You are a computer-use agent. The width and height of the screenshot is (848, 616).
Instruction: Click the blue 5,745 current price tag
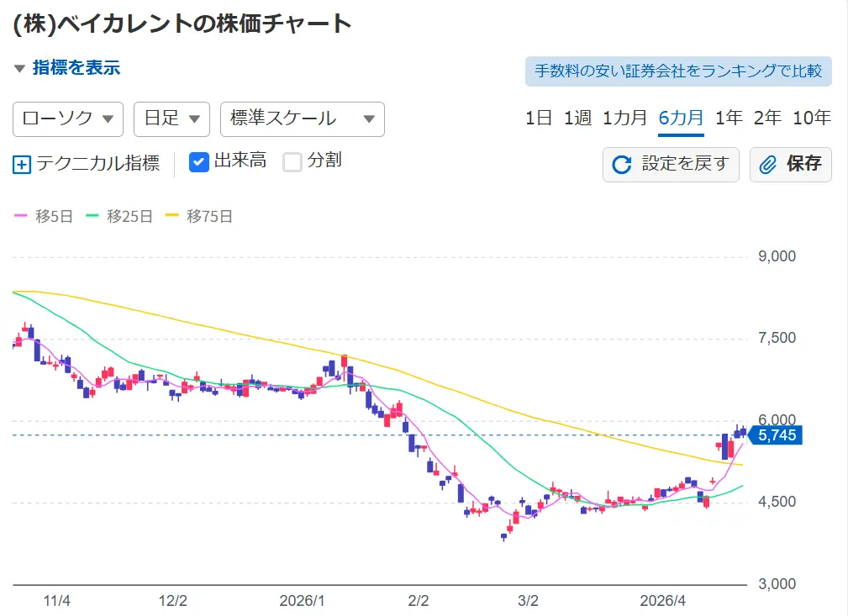777,435
